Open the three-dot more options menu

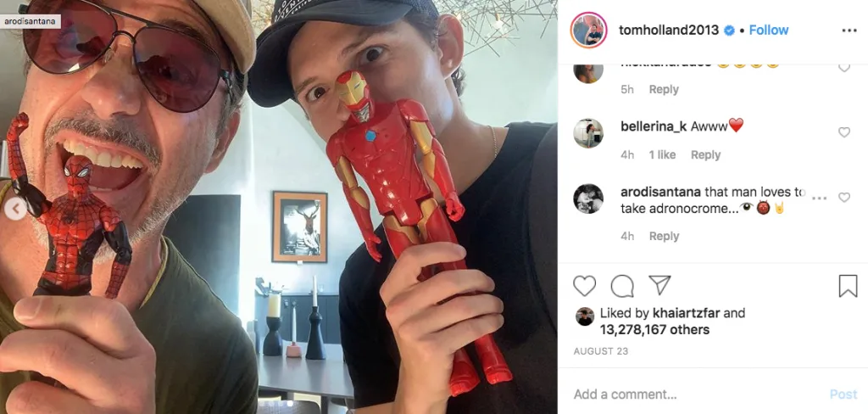click(x=849, y=31)
